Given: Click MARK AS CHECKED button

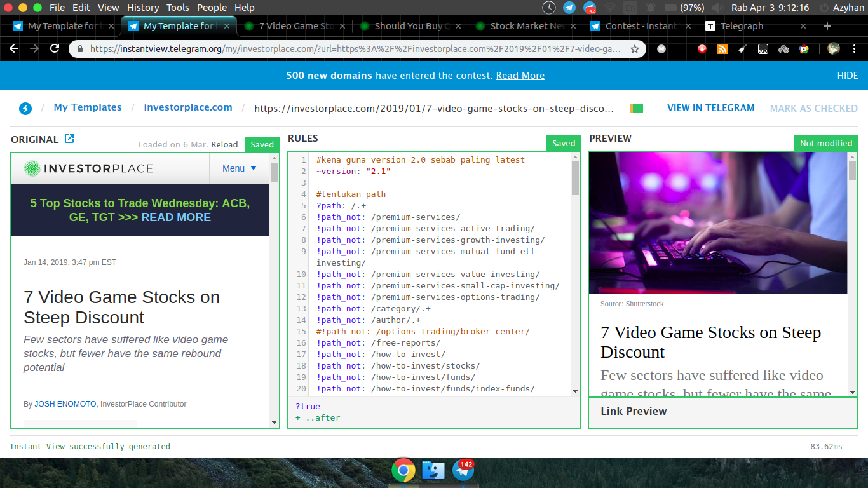Looking at the screenshot, I should 814,109.
